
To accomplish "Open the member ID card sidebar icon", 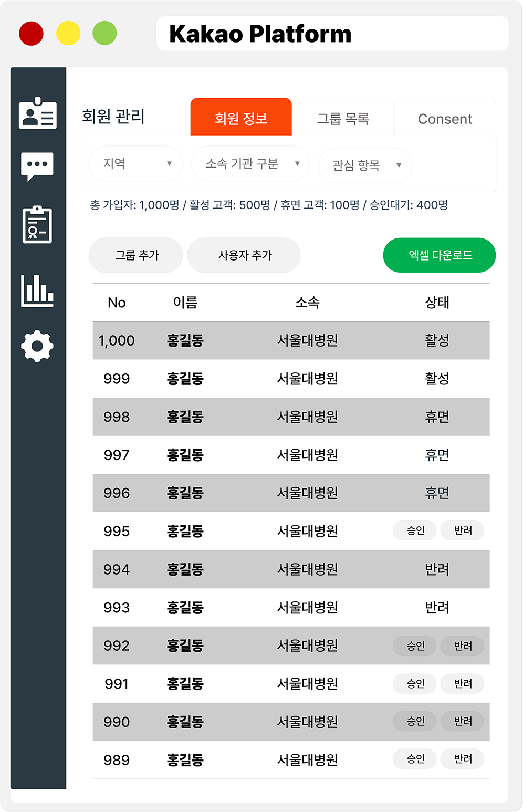I will [x=37, y=113].
